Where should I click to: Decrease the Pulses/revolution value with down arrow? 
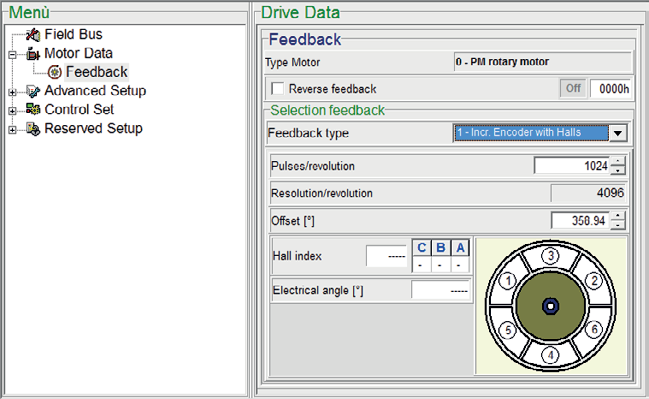[618, 170]
